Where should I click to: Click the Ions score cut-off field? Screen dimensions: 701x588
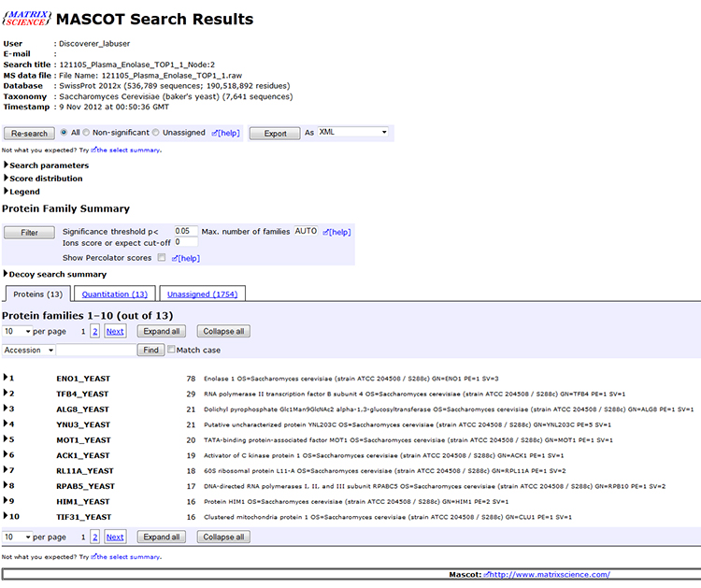tap(186, 242)
